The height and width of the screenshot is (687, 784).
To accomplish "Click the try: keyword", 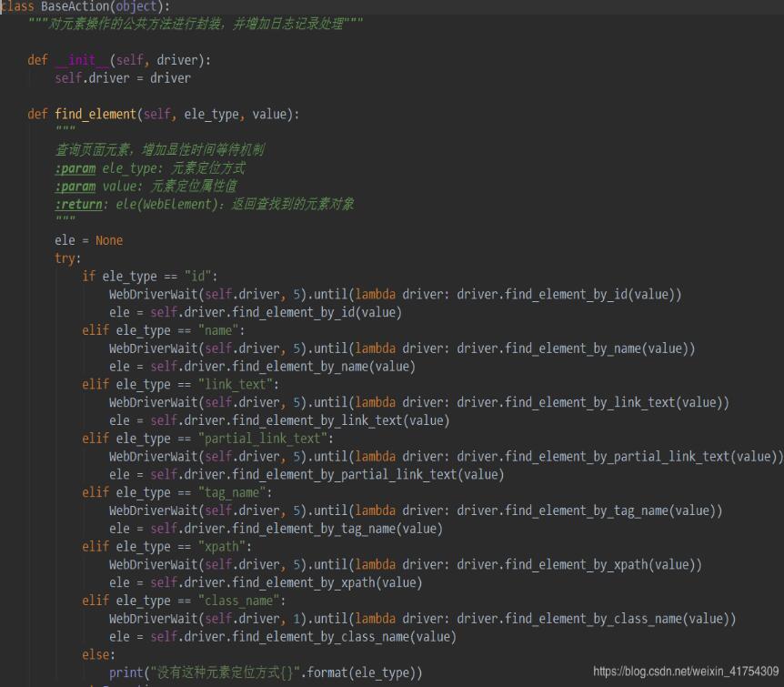I will 64,258.
